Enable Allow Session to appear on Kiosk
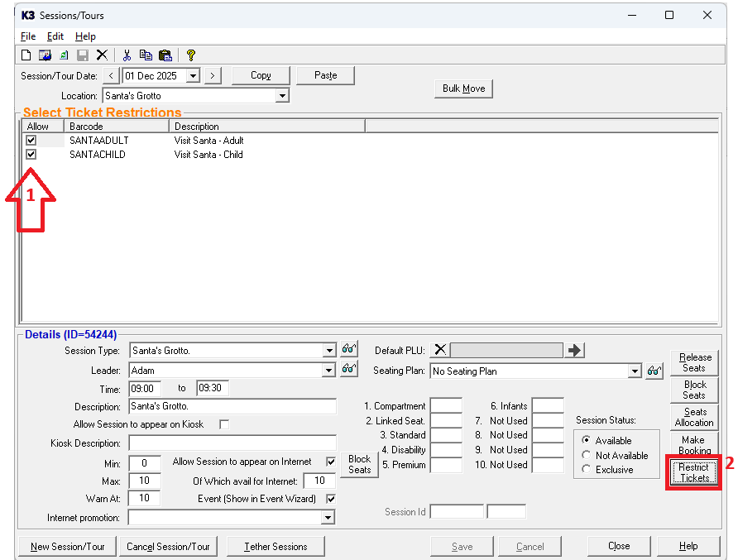This screenshot has height=560, width=738. click(223, 424)
